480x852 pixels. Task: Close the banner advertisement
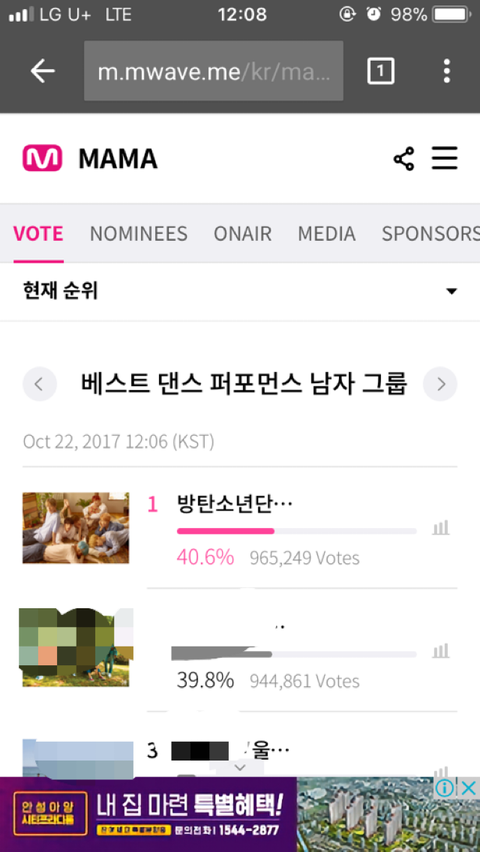tap(468, 788)
